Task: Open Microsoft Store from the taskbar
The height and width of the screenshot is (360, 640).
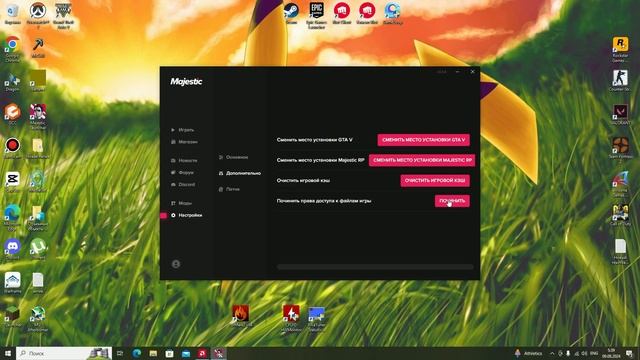Action: click(169, 353)
